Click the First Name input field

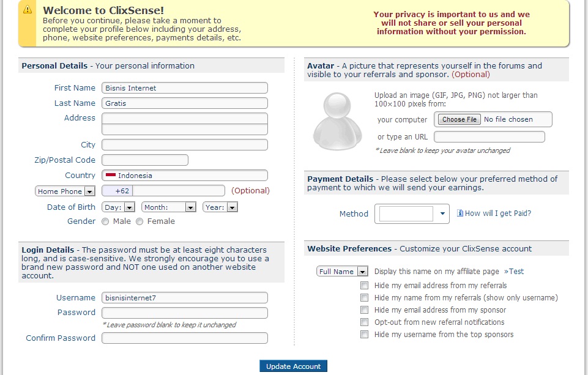click(x=185, y=87)
